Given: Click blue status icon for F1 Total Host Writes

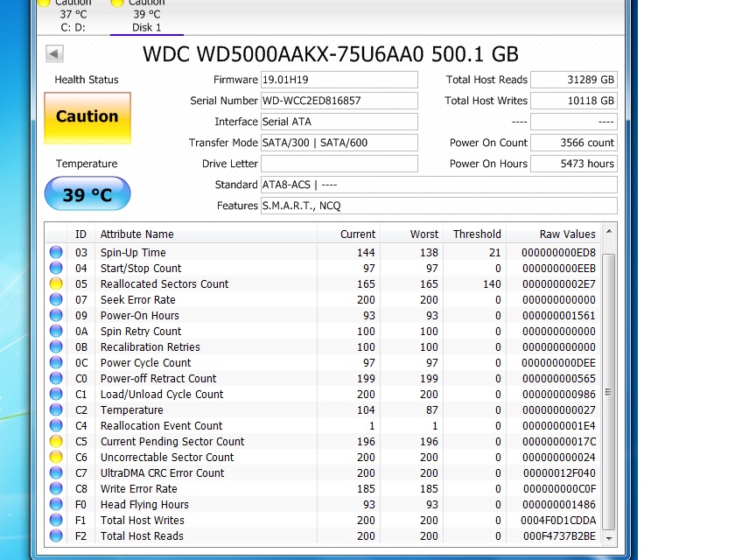Looking at the screenshot, I should pos(56,520).
